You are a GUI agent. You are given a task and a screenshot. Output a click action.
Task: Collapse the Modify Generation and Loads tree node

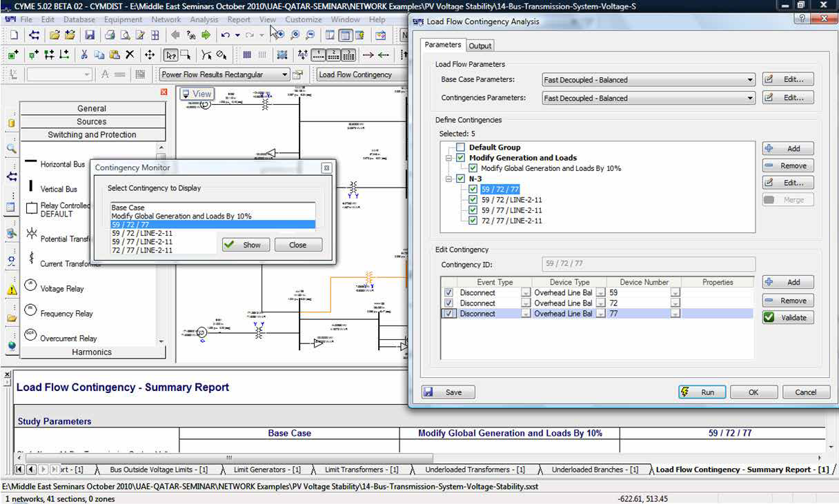point(449,158)
